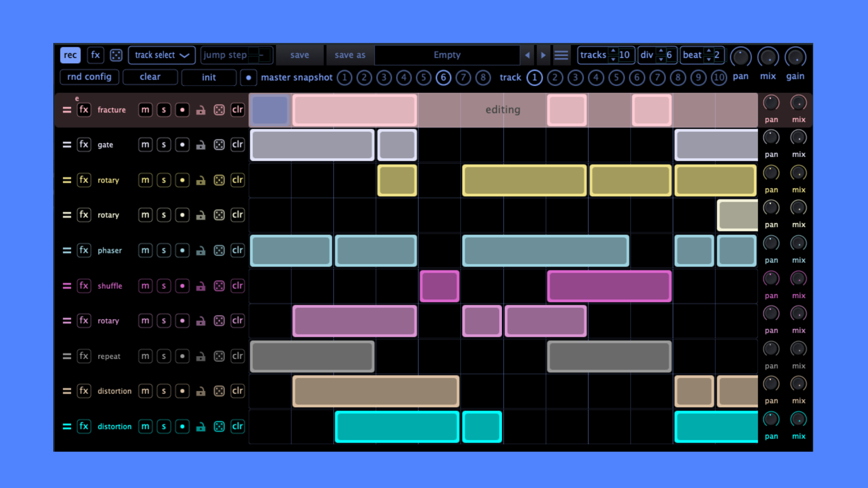The image size is (868, 488).
Task: Open the track select dropdown
Action: [161, 55]
